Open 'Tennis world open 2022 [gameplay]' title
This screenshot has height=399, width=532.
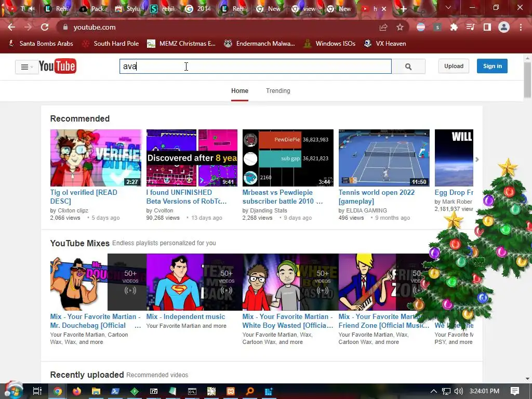(377, 197)
